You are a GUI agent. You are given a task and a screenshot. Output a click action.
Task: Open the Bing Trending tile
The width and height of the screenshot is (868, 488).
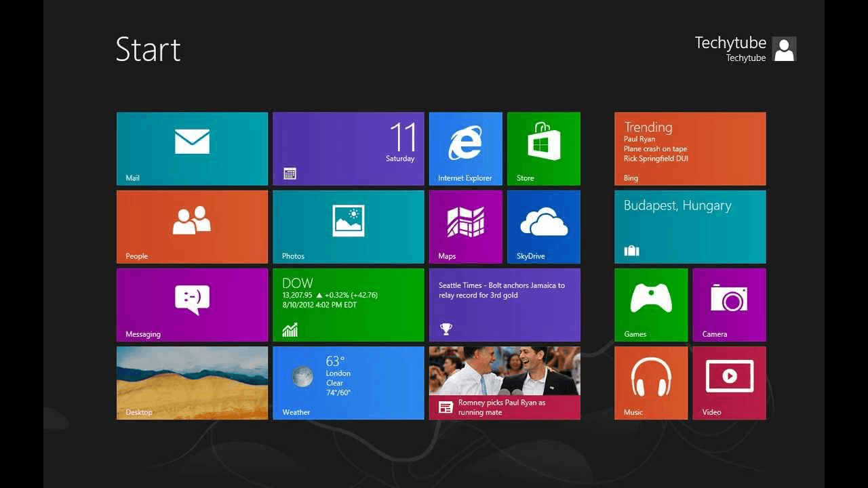[x=690, y=148]
